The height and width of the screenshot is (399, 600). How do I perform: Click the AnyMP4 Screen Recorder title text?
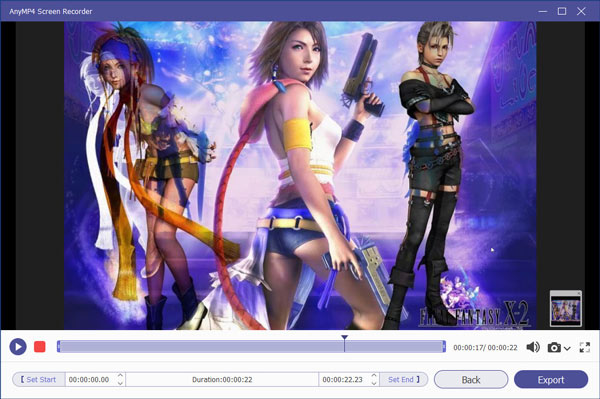(51, 11)
